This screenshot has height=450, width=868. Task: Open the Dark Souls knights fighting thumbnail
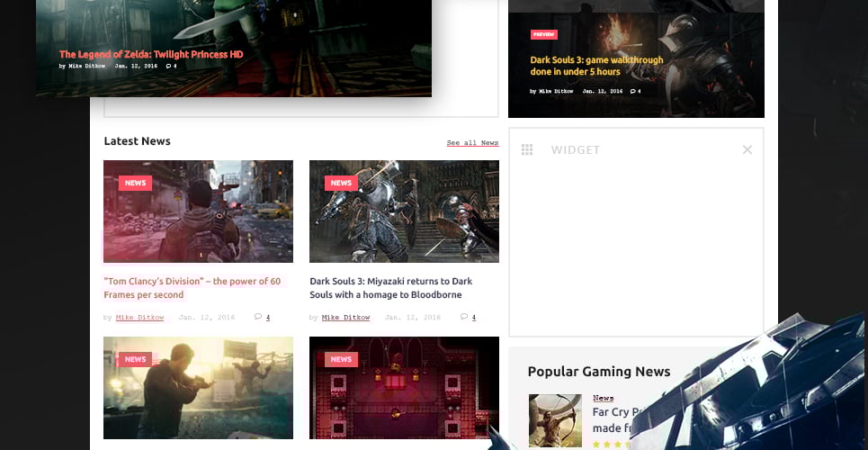tap(404, 211)
